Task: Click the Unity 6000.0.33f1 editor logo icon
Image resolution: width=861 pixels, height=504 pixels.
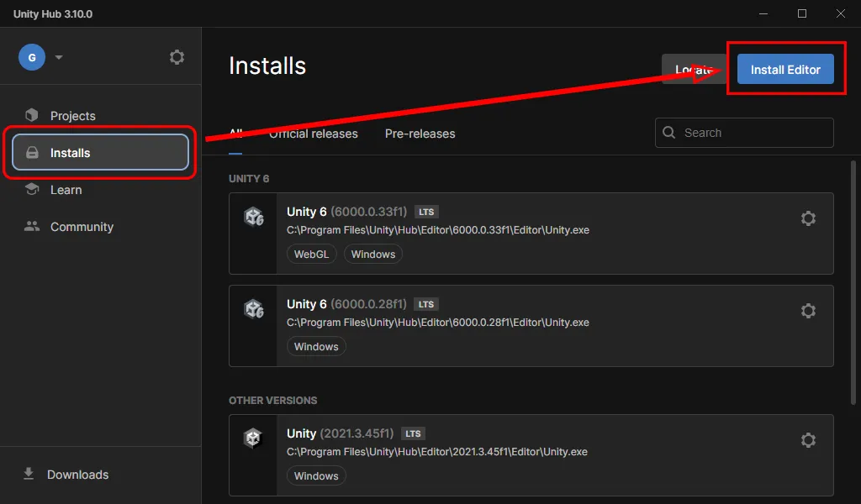Action: (x=253, y=218)
